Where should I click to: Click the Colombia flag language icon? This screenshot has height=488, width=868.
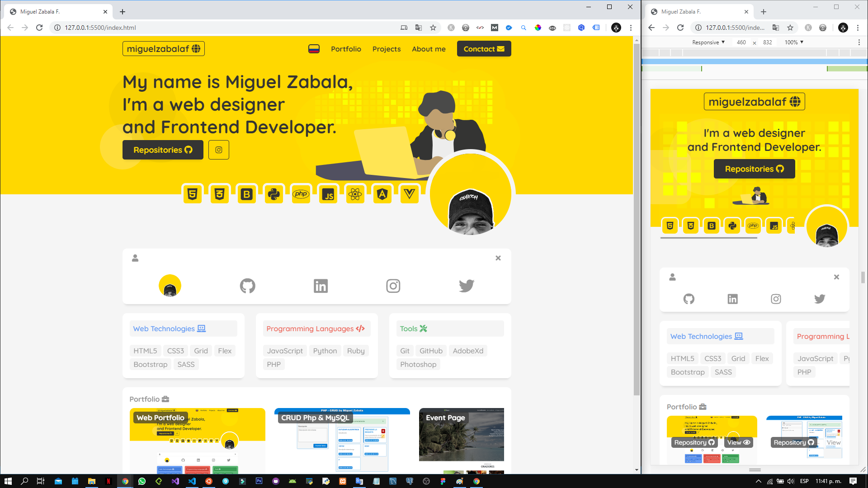(314, 49)
